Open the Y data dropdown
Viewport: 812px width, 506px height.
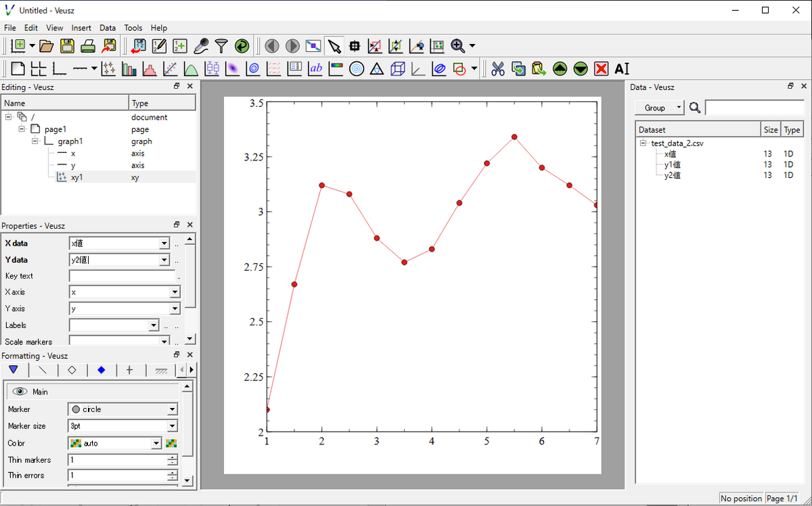(164, 260)
